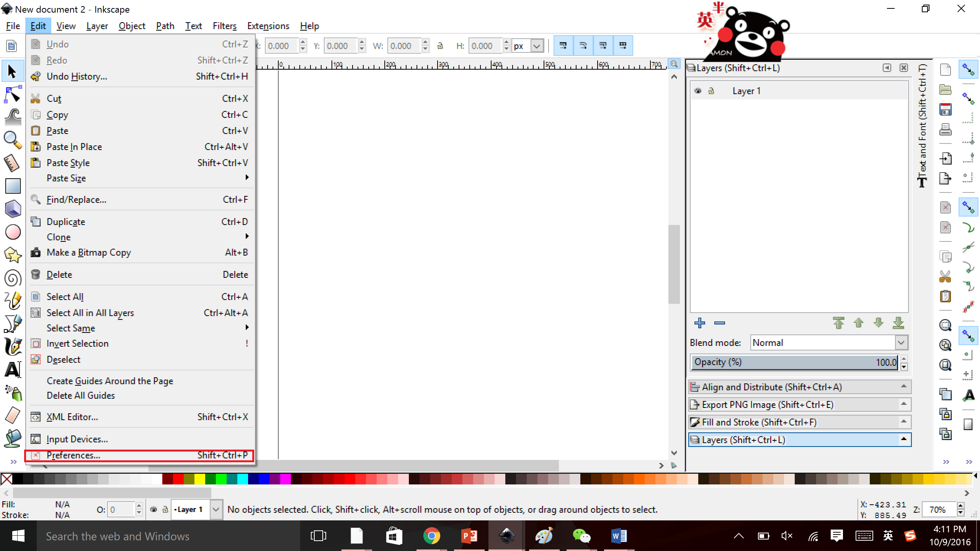Image resolution: width=980 pixels, height=551 pixels.
Task: Toggle width-height ratio lock
Action: pos(440,46)
